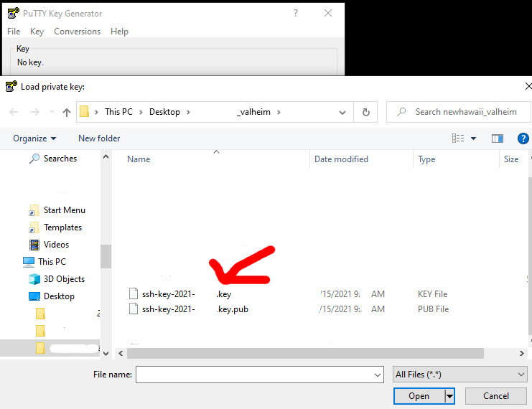532x409 pixels.
Task: Click the File name input field
Action: (260, 375)
